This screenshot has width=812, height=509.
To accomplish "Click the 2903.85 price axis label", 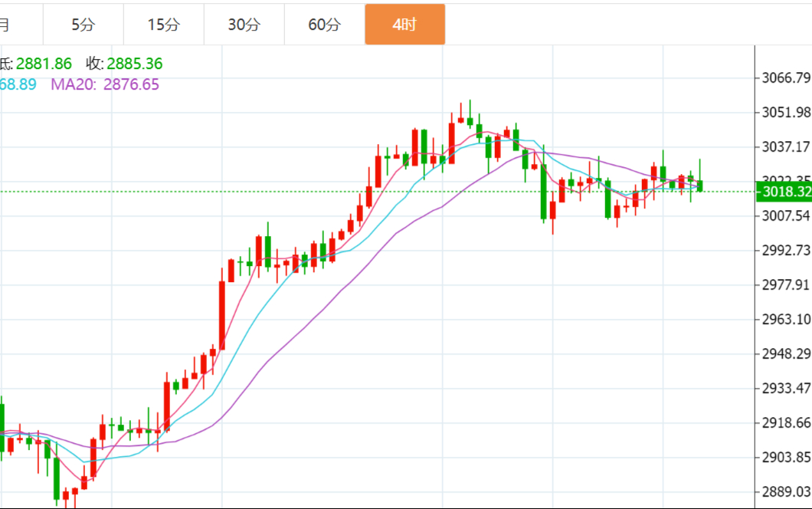I will [786, 457].
